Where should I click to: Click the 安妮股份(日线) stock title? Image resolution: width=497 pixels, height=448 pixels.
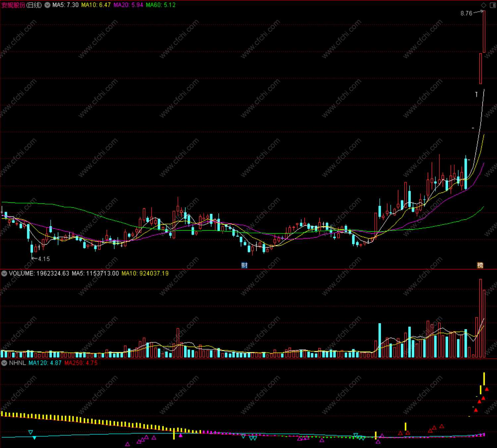click(x=22, y=5)
